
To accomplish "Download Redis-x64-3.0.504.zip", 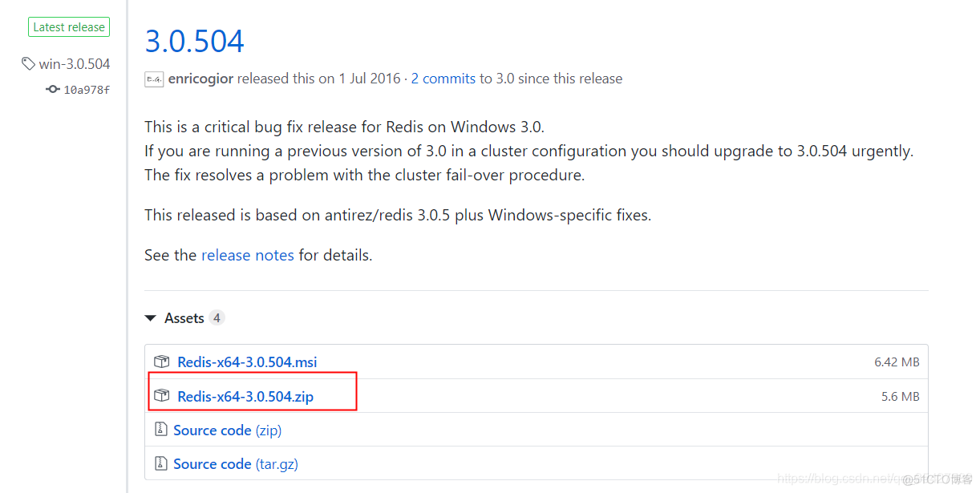I will pos(246,396).
